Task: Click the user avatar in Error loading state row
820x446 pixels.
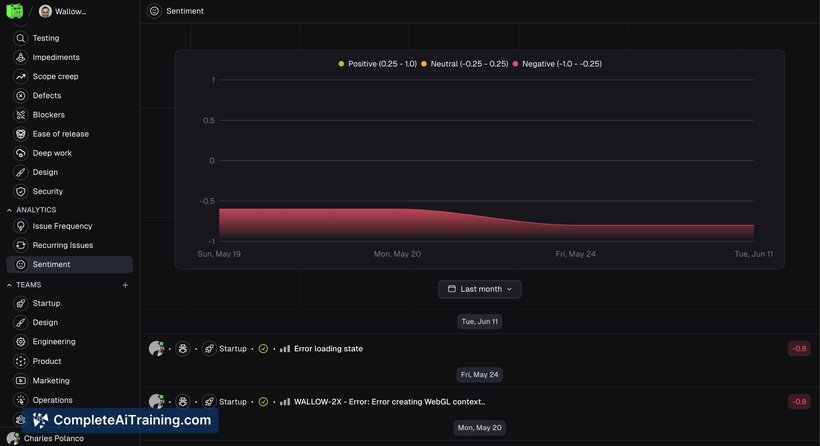Action: click(156, 348)
